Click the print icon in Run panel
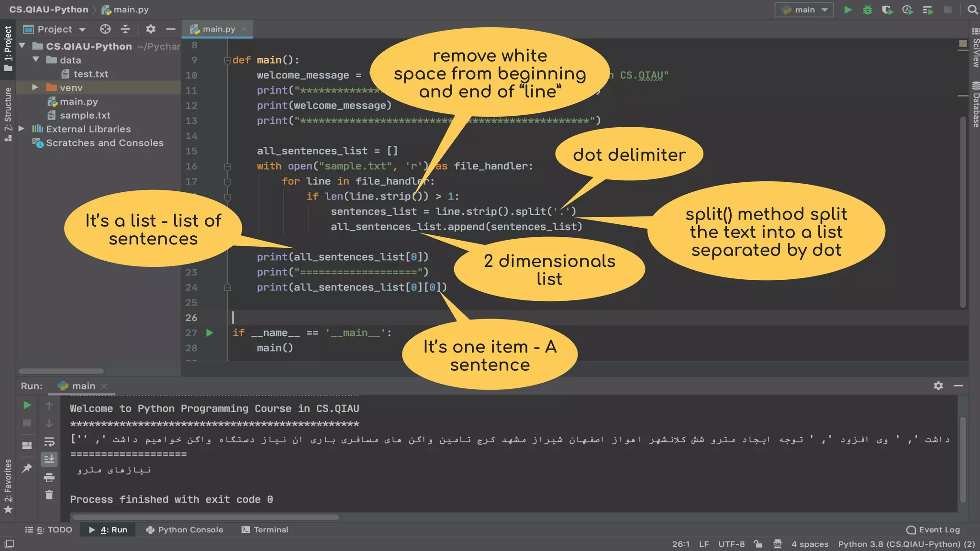The height and width of the screenshot is (551, 980). (x=49, y=477)
